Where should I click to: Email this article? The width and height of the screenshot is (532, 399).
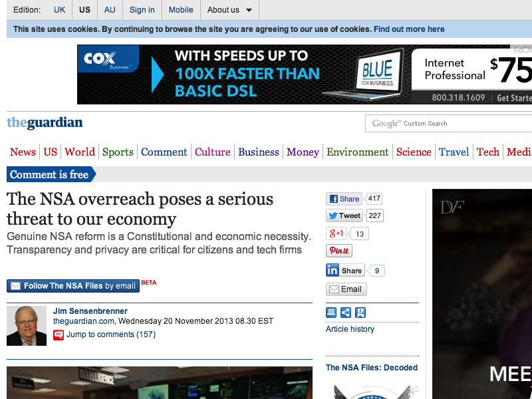click(x=346, y=289)
